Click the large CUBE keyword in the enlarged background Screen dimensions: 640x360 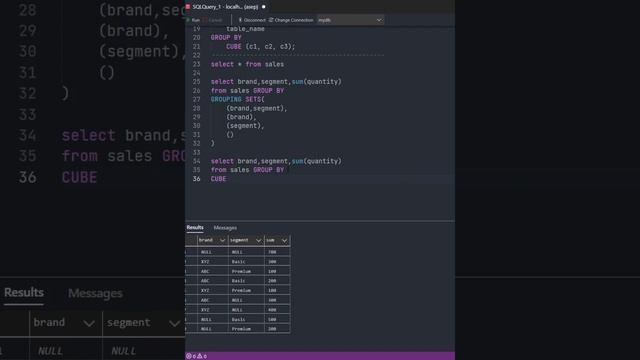[x=79, y=177]
